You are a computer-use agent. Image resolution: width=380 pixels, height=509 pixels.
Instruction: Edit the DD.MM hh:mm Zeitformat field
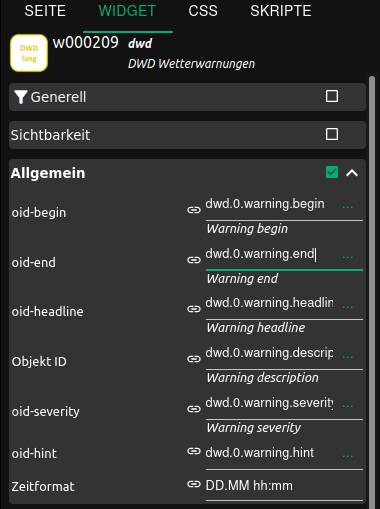point(284,486)
